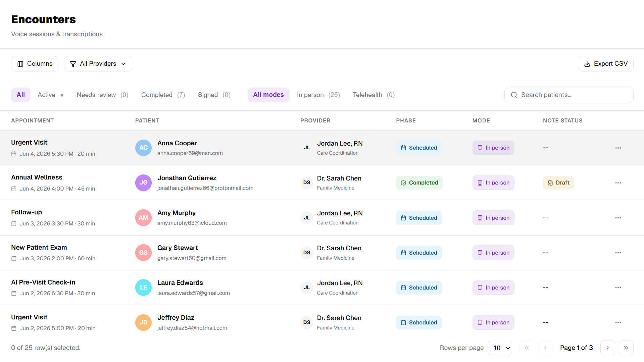This screenshot has height=362, width=644.
Task: Open the Annual Wellness appointment
Action: click(x=37, y=177)
